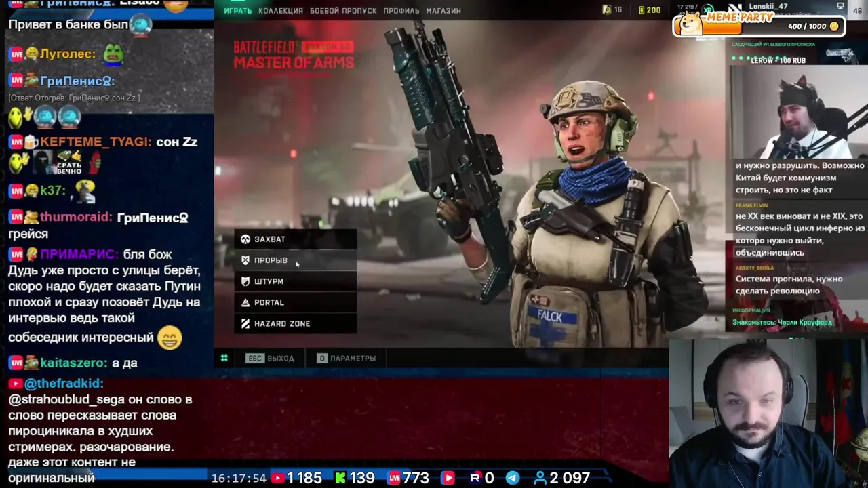Click the YouTube icon before @thefradkid
Image resolution: width=868 pixels, height=488 pixels.
(16, 384)
